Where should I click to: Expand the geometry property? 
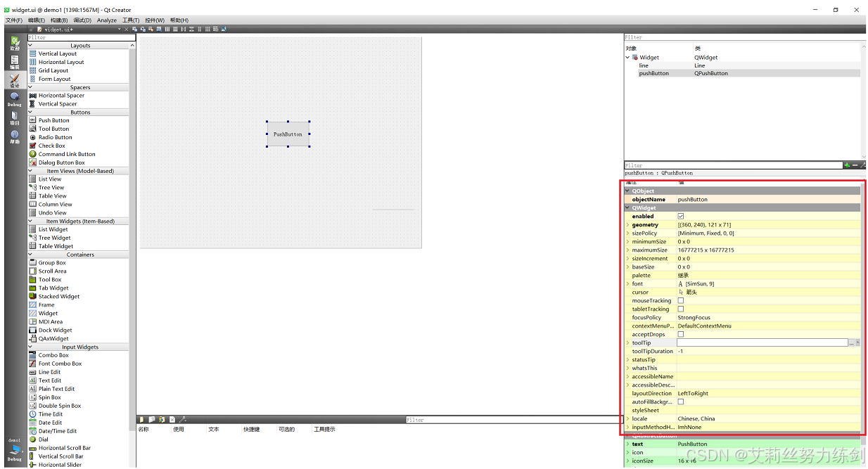(627, 225)
